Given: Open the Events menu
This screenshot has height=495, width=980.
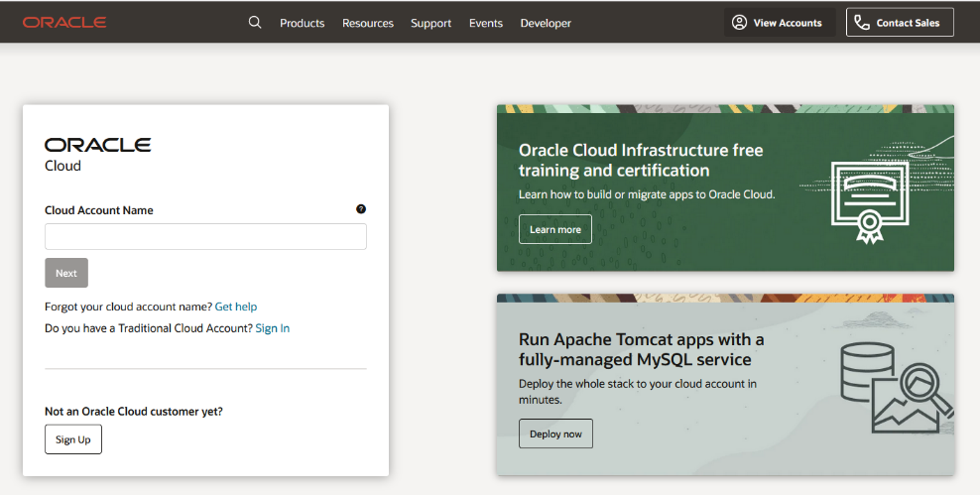Looking at the screenshot, I should (x=486, y=23).
